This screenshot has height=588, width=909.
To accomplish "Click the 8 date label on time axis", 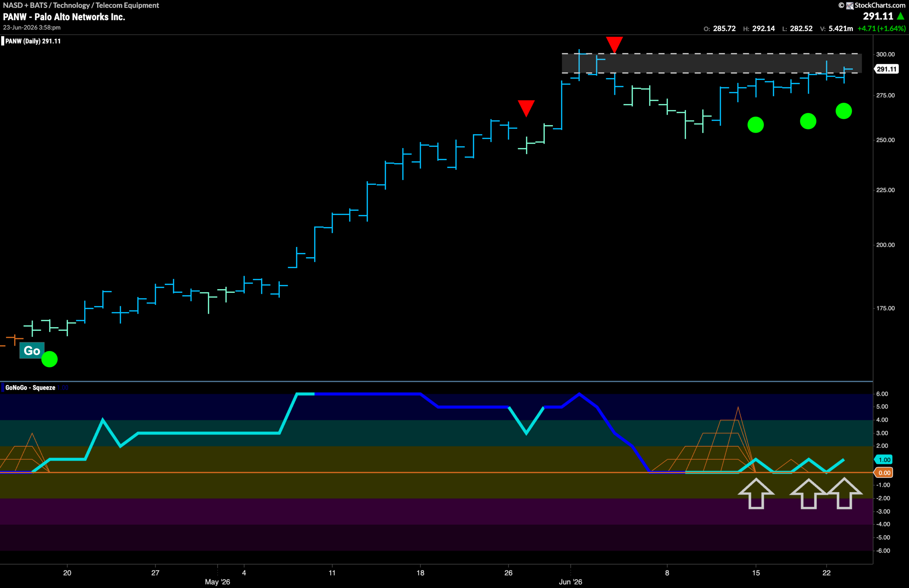I will click(x=667, y=573).
